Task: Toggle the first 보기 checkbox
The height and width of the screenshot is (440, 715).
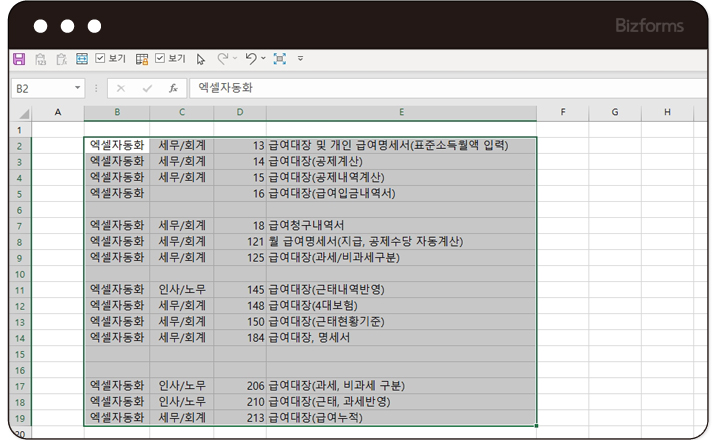Action: (100, 59)
